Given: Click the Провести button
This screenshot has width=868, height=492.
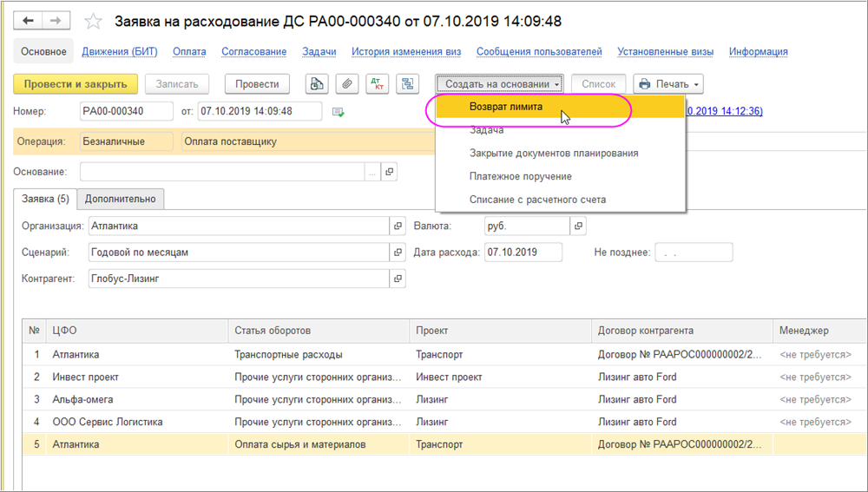Looking at the screenshot, I should click(257, 84).
